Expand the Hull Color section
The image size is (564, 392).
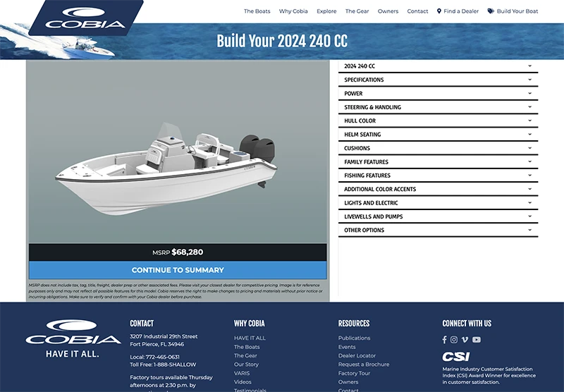coord(438,121)
